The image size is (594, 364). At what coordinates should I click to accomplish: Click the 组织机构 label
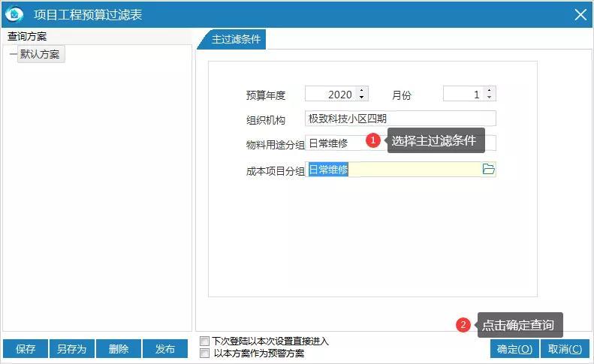[266, 120]
